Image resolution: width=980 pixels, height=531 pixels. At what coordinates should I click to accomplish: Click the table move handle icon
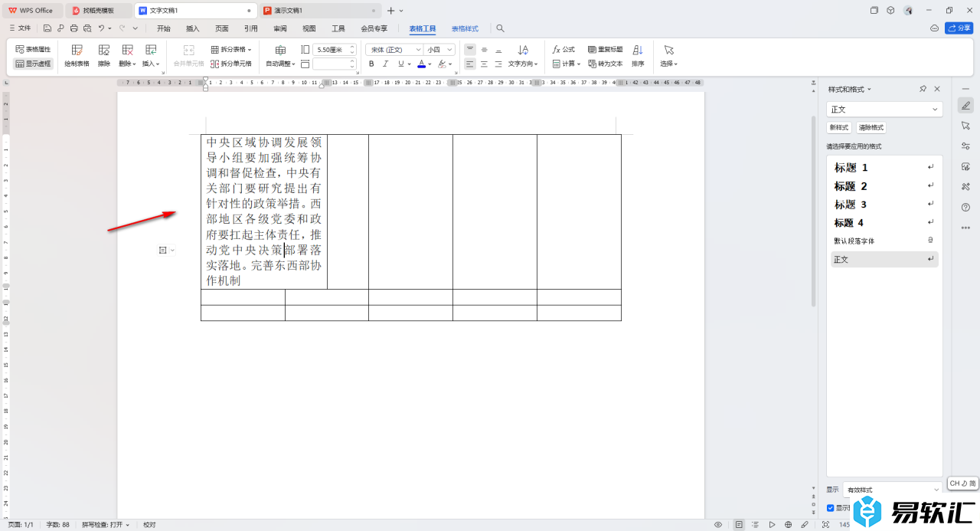tap(162, 251)
